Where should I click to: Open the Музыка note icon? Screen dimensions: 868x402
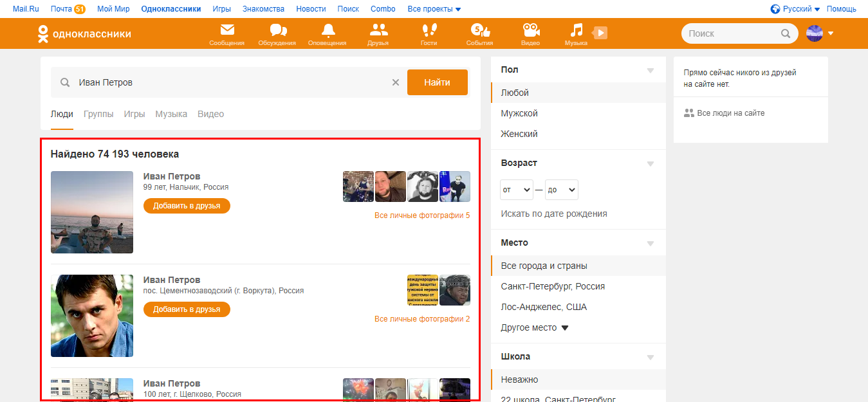coord(577,34)
